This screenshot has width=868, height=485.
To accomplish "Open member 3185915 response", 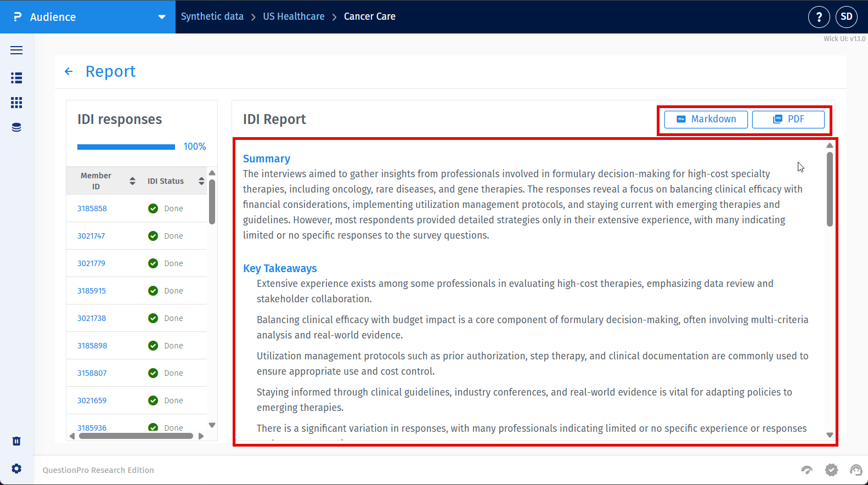I will coord(92,291).
